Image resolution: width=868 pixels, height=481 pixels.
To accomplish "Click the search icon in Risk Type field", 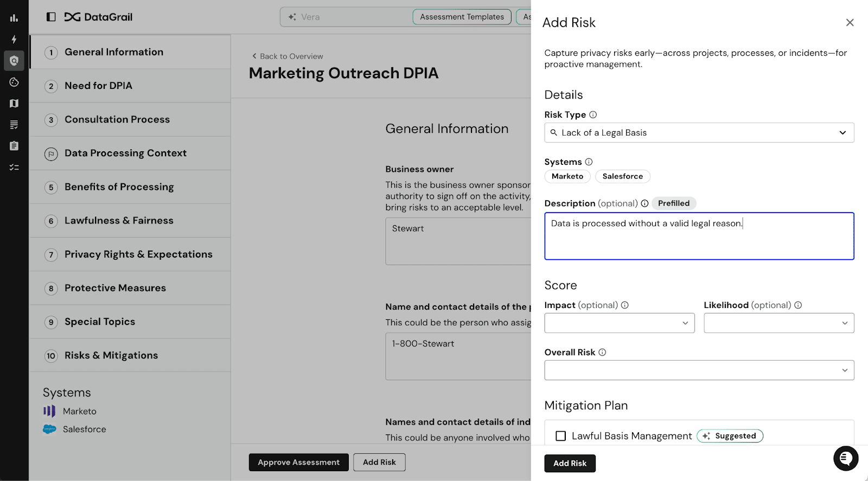I will click(554, 132).
